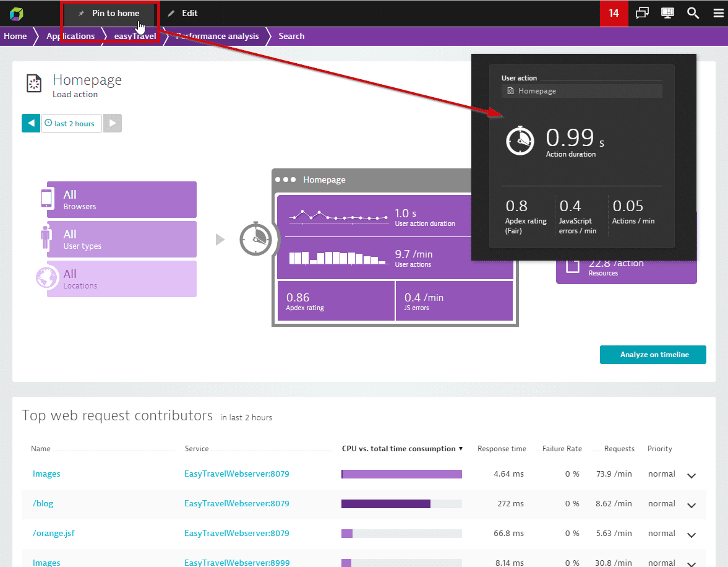Navigate to Home breadcrumb
728x567 pixels.
point(15,37)
